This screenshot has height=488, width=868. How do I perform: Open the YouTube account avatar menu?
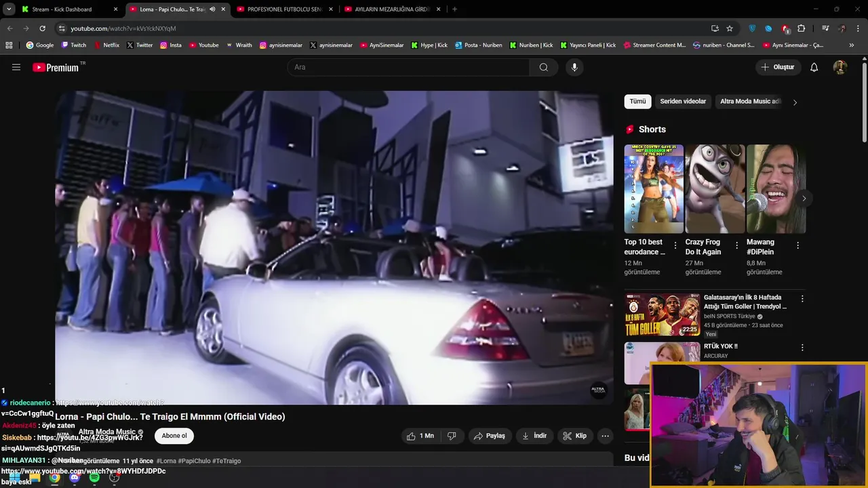840,67
